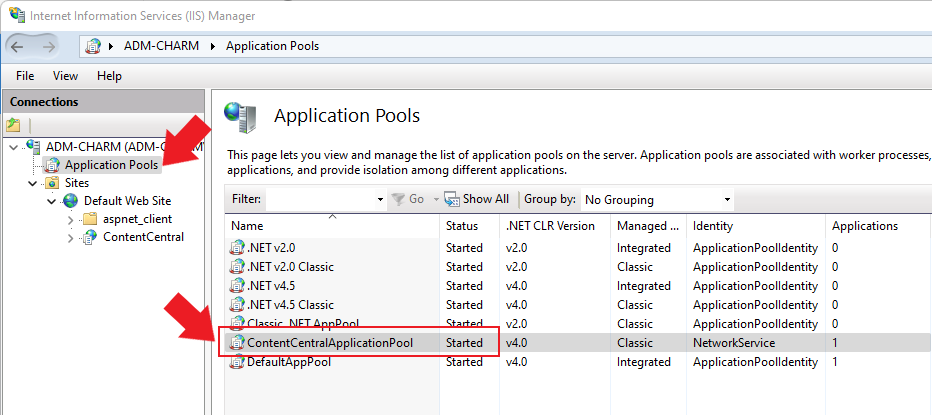Image resolution: width=932 pixels, height=415 pixels.
Task: Collapse the ADM-CHARM server node
Action: click(15, 146)
